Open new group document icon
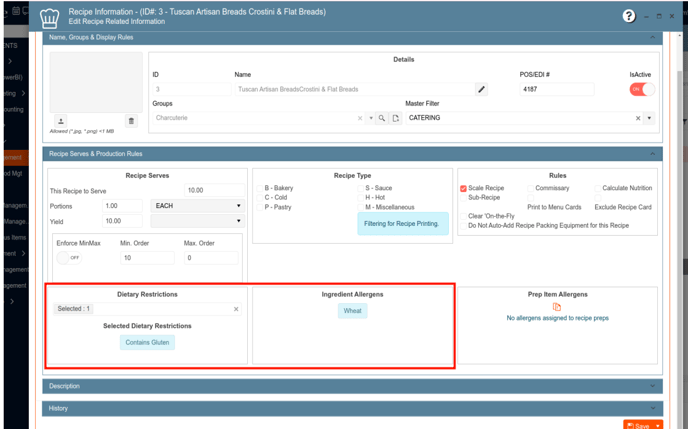Viewport: 688px width, 429px height. click(395, 118)
